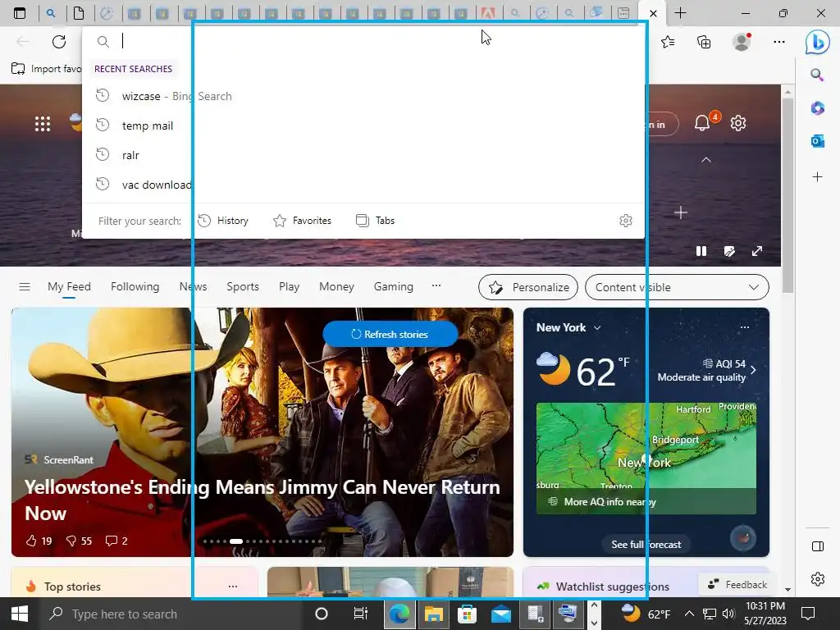Open the sidebar settings gear at bottom
This screenshot has width=840, height=630.
818,579
